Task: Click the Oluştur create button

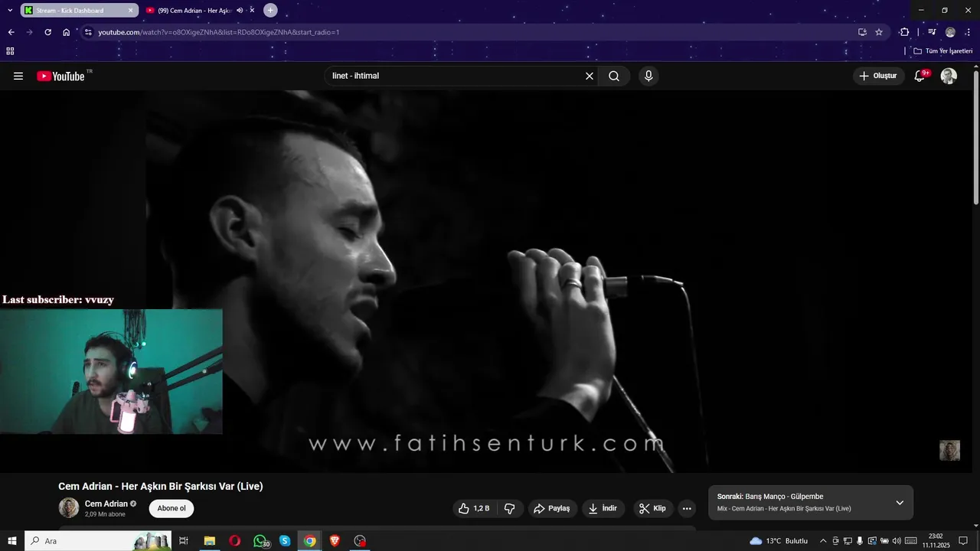Action: pyautogui.click(x=878, y=76)
